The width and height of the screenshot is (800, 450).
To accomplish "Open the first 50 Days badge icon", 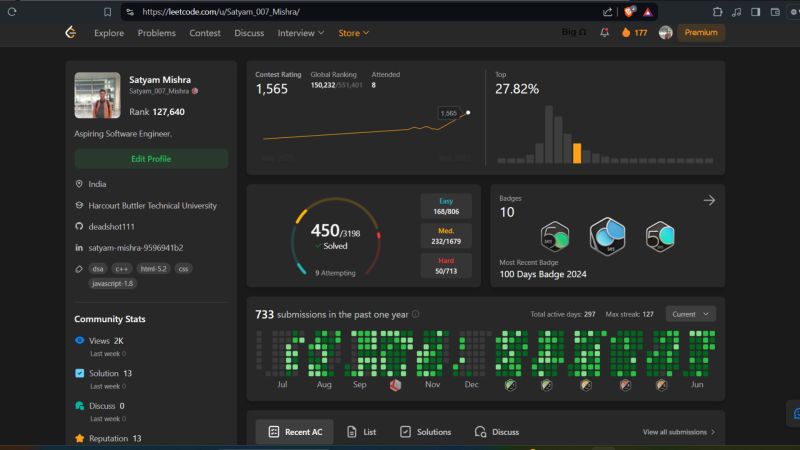I will tap(555, 236).
